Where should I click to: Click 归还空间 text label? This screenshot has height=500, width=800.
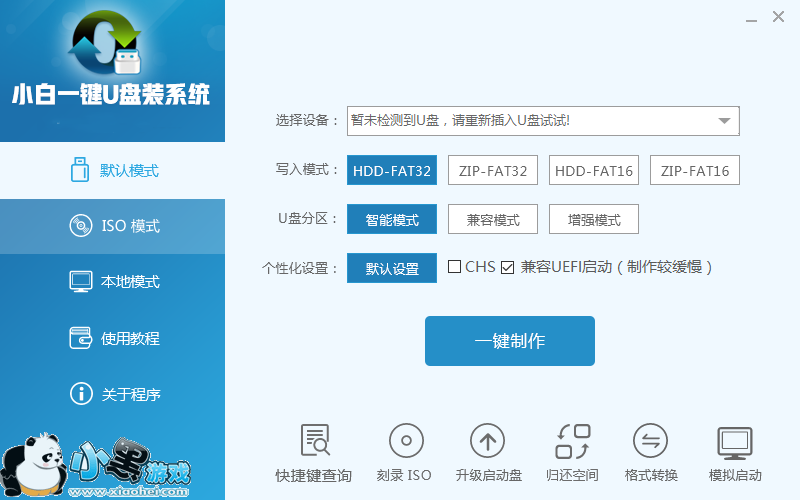(572, 476)
